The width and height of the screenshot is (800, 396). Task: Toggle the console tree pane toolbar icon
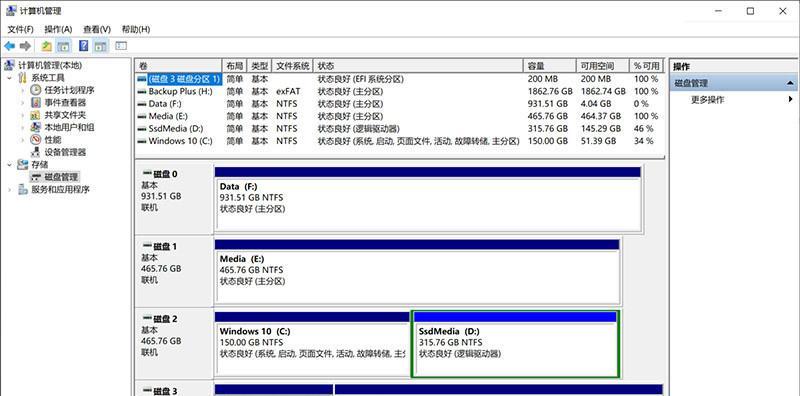coord(63,46)
